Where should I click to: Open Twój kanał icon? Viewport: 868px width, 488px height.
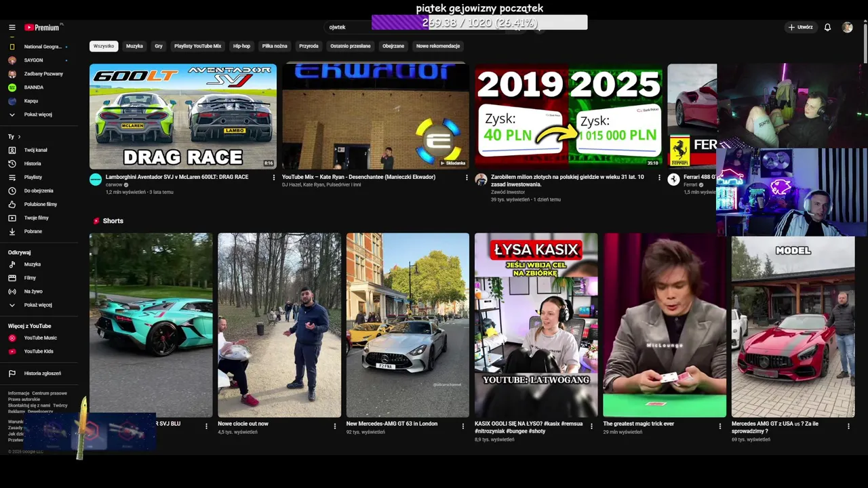tap(12, 150)
